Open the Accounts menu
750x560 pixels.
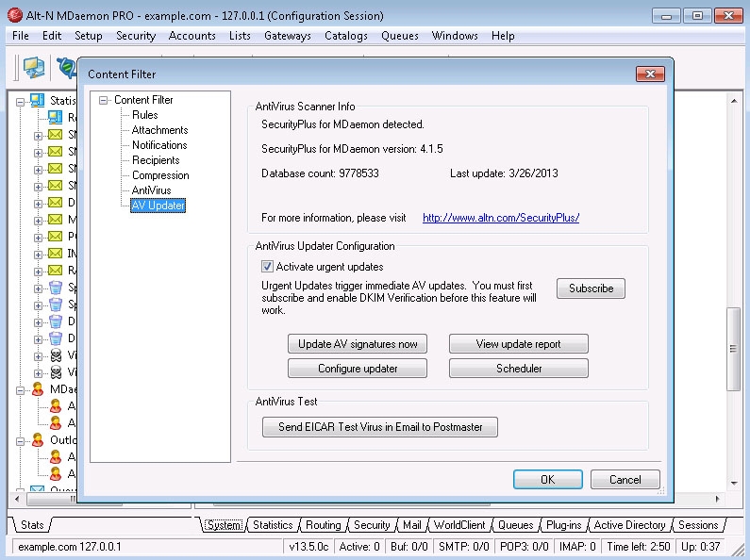192,36
